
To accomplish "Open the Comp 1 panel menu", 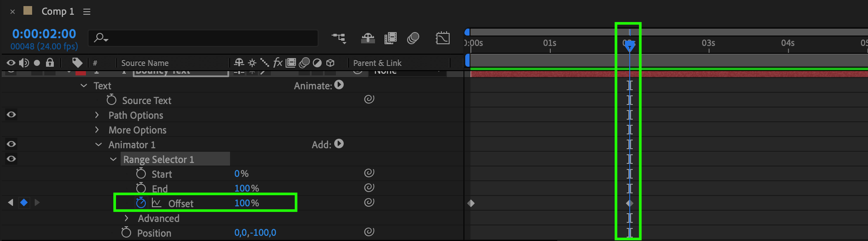I will click(87, 12).
